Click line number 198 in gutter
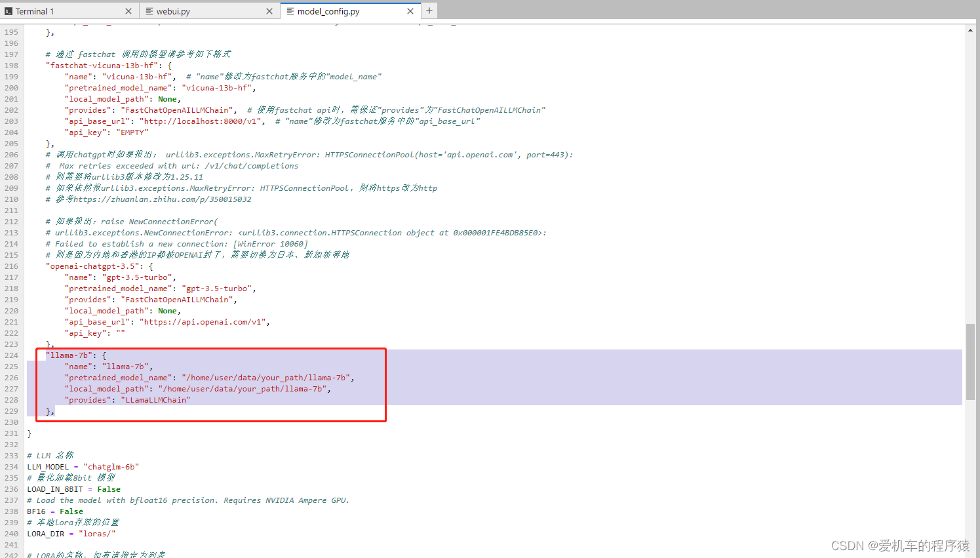This screenshot has width=980, height=558. point(11,66)
